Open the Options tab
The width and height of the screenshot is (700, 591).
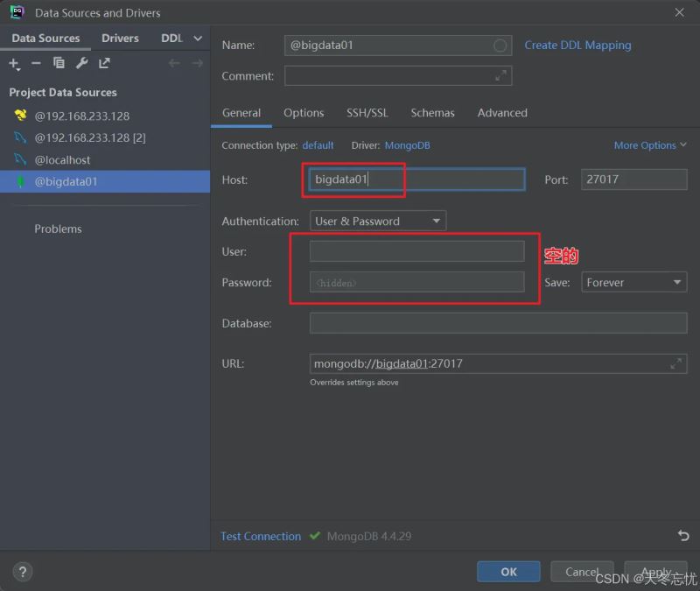pos(304,113)
